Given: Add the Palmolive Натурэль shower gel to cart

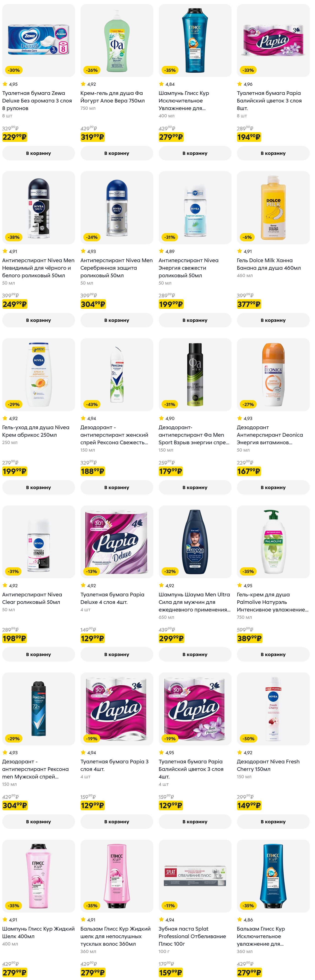Looking at the screenshot, I should pyautogui.click(x=273, y=654).
